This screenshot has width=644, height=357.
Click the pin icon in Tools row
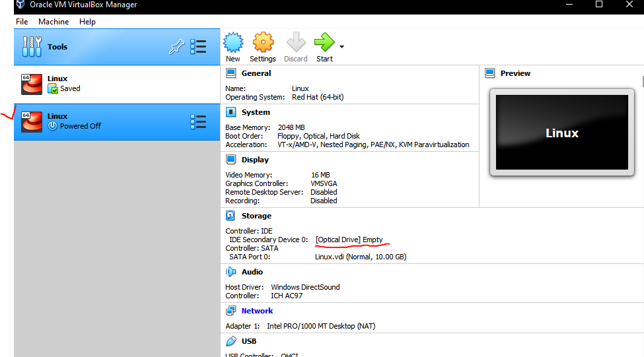coord(176,47)
